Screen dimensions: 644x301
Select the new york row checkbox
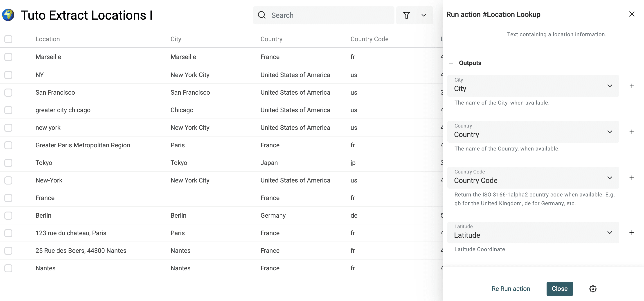tap(8, 128)
